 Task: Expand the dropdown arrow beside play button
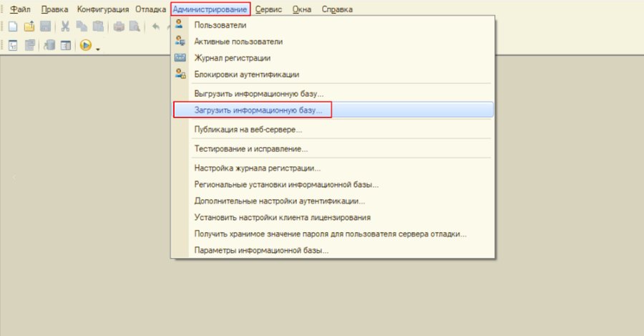pos(98,49)
